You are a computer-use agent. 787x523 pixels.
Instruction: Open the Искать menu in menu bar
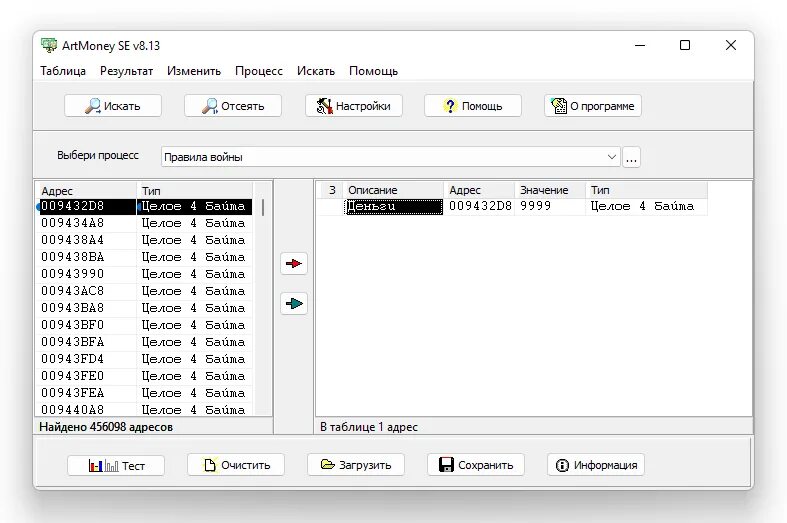point(316,71)
